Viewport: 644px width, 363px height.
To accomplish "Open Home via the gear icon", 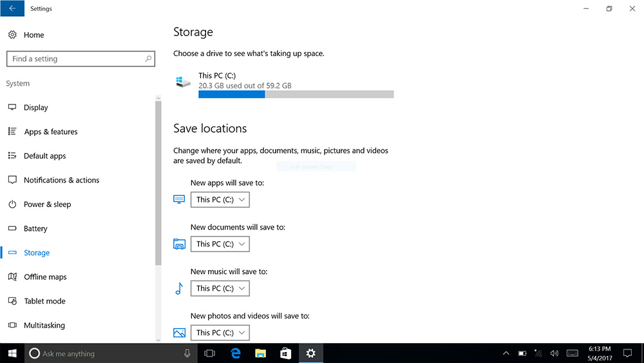I will point(12,35).
